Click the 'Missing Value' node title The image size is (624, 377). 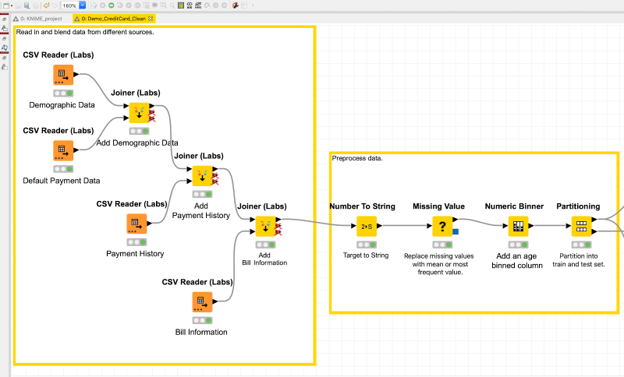(x=439, y=206)
